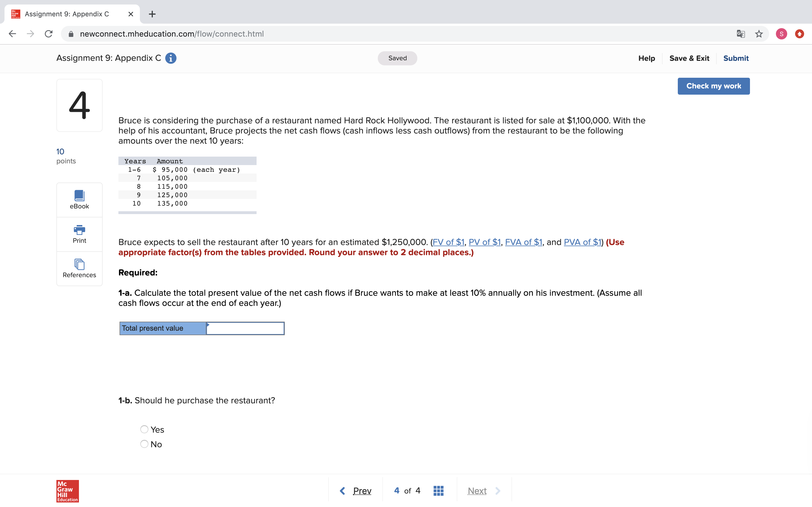Select Yes for purchasing the restaurant

coord(144,429)
